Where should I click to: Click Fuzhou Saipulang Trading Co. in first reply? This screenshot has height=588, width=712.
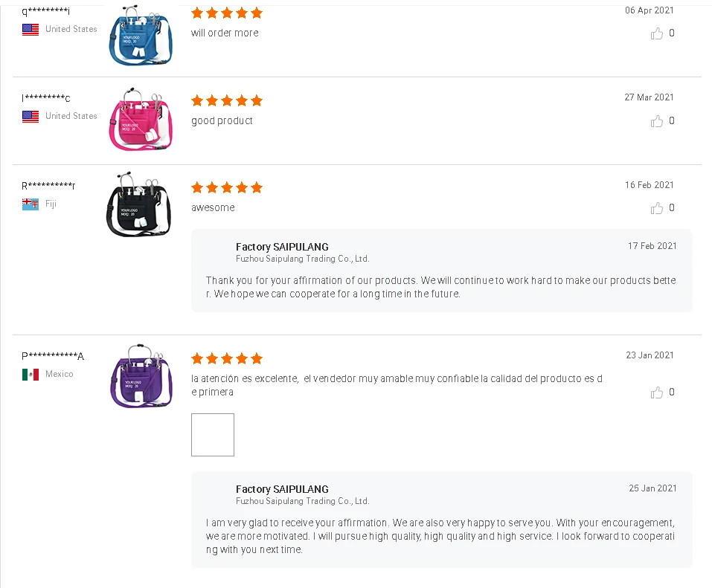pyautogui.click(x=302, y=259)
